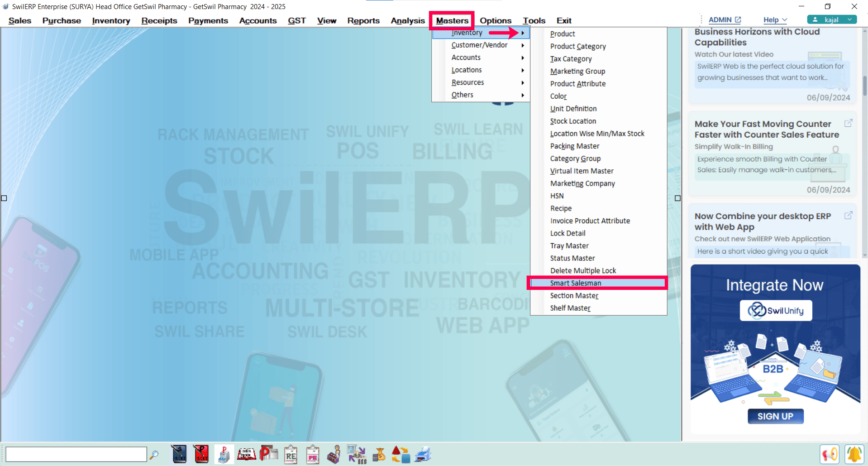Click the orange bell notifications icon
The image size is (868, 466).
click(854, 454)
